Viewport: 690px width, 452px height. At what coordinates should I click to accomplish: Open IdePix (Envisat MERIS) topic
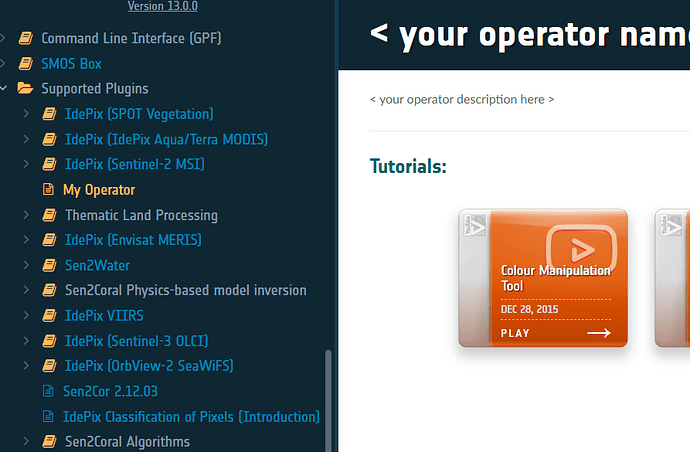tap(133, 240)
